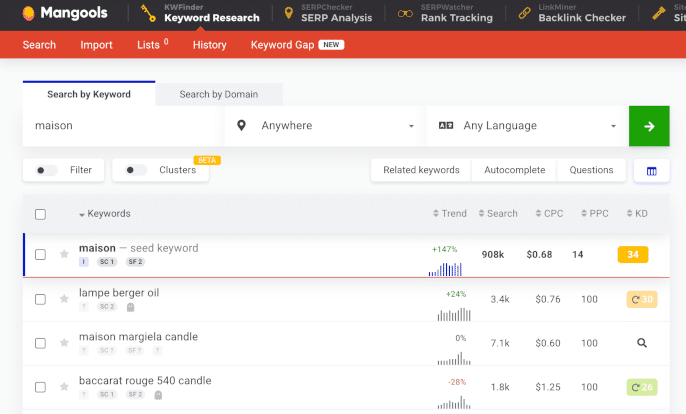The width and height of the screenshot is (686, 414).
Task: Click the baccarat rouge 540 candle keyword text
Action: 145,381
